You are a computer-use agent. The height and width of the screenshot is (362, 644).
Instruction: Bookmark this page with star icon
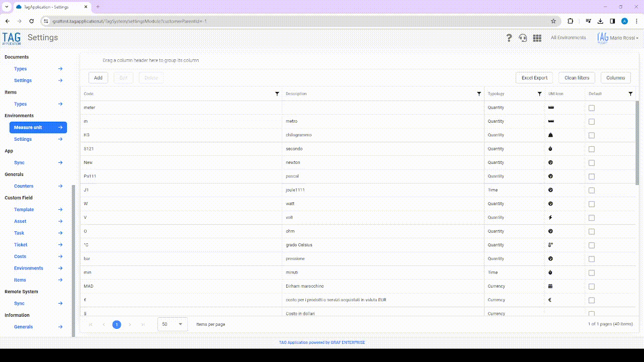pyautogui.click(x=553, y=21)
